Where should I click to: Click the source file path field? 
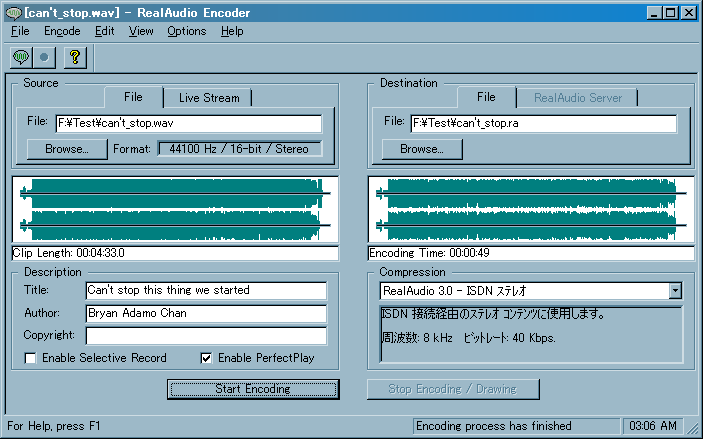pos(189,123)
